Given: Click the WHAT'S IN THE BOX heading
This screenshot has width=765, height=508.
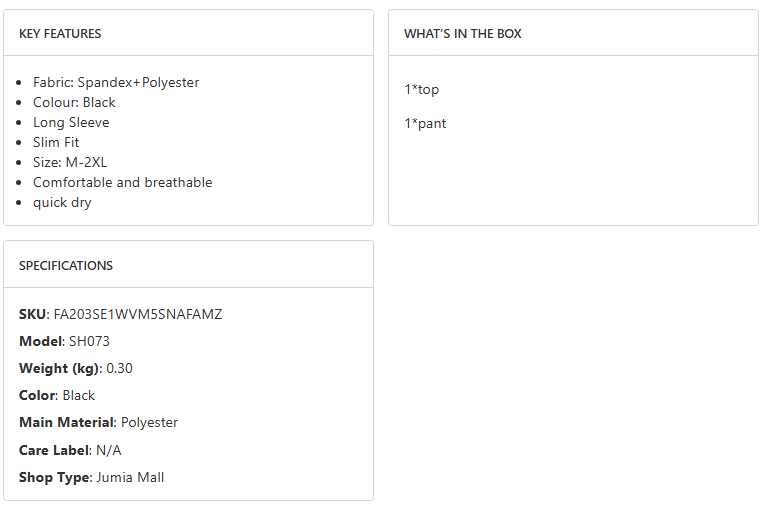Looking at the screenshot, I should [x=463, y=34].
